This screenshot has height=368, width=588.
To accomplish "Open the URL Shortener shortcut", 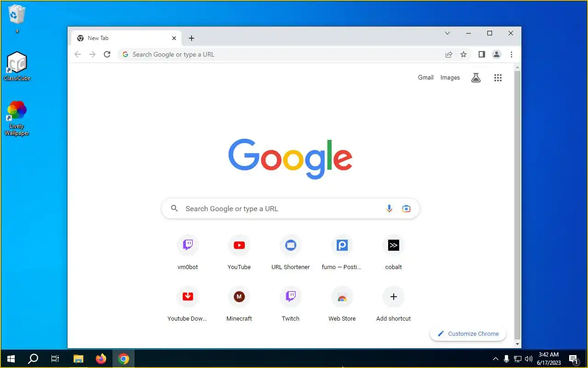I will (290, 252).
